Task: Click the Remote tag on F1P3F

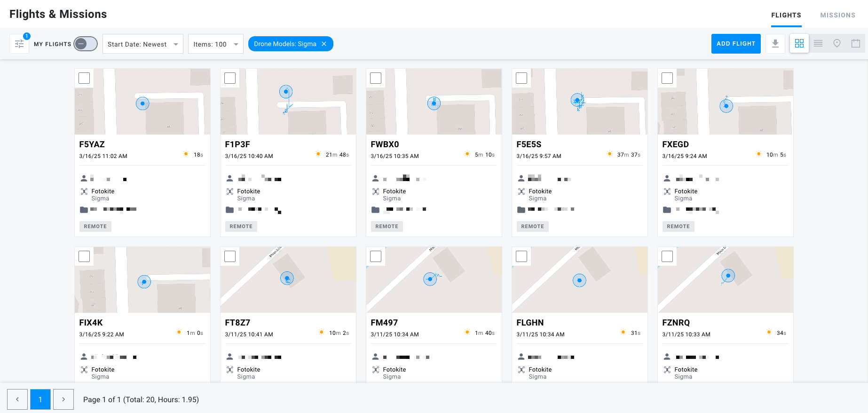Action: tap(241, 226)
